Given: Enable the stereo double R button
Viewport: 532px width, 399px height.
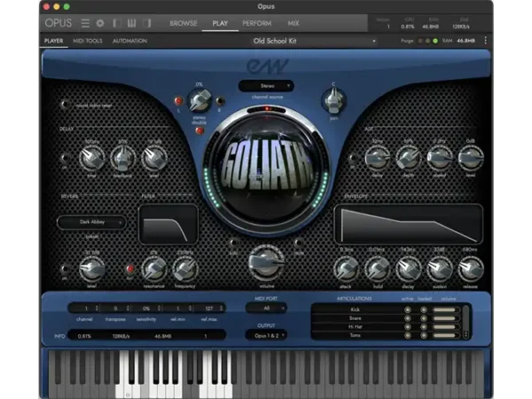Looking at the screenshot, I should [x=220, y=101].
